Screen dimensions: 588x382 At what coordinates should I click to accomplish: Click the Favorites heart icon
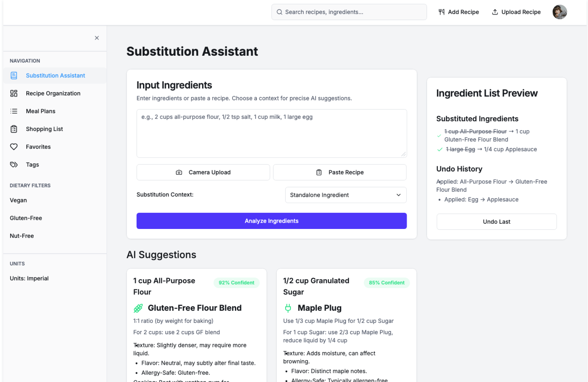(x=14, y=147)
